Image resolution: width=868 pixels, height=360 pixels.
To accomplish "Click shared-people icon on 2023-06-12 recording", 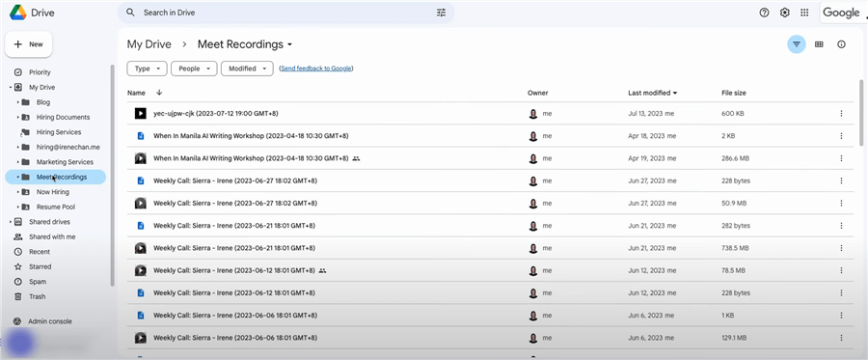I will tap(323, 271).
